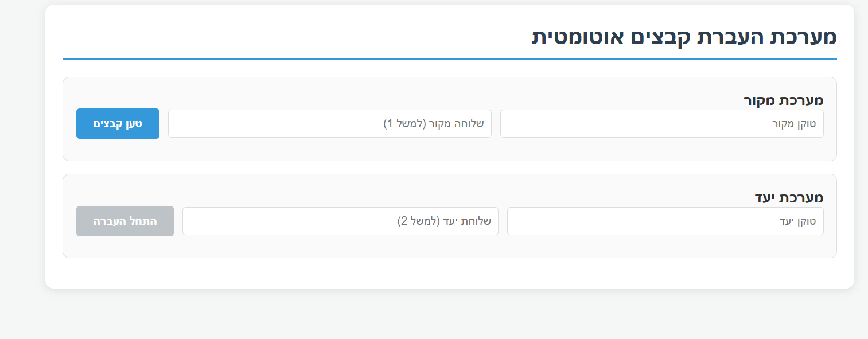Click the word מקור in the source heading

click(x=759, y=101)
